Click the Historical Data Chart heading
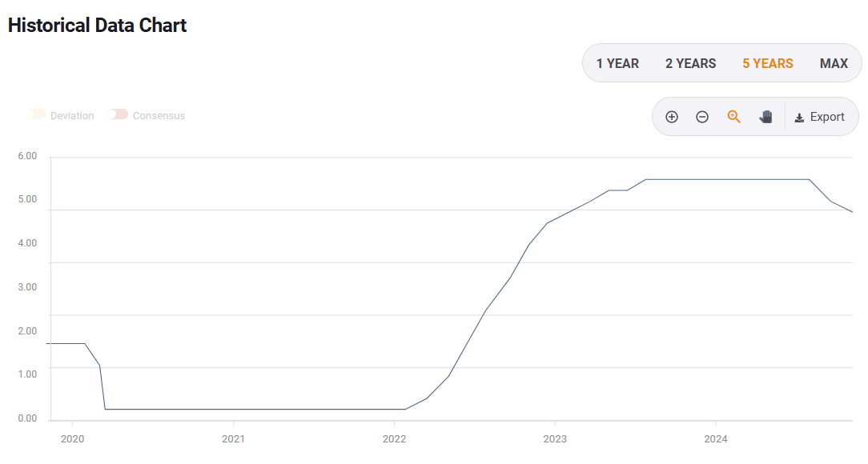 pos(97,25)
